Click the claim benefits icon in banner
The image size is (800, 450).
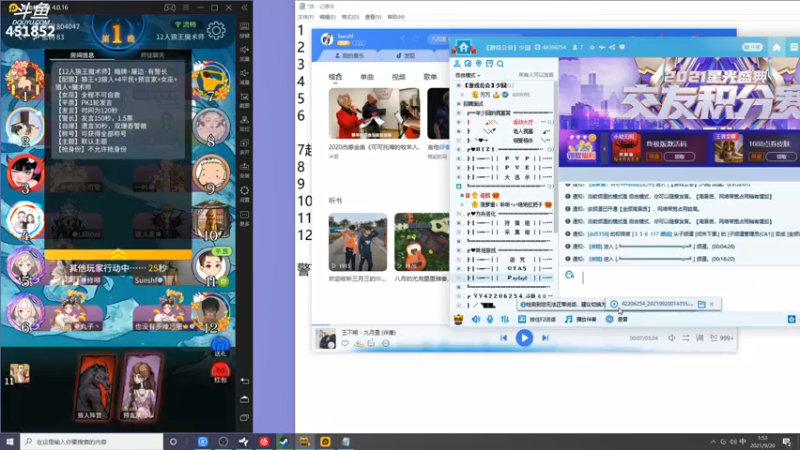click(581, 148)
